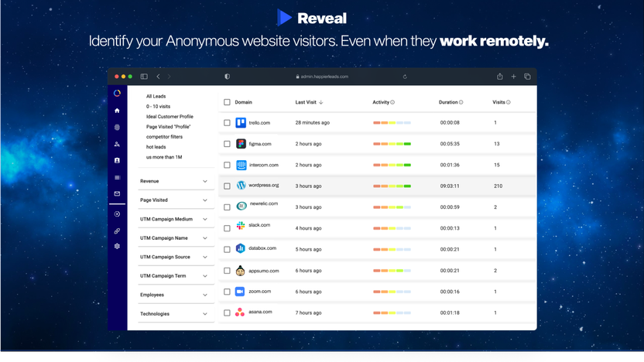The image size is (644, 362).
Task: Click the Asana logo icon
Action: pyautogui.click(x=240, y=312)
